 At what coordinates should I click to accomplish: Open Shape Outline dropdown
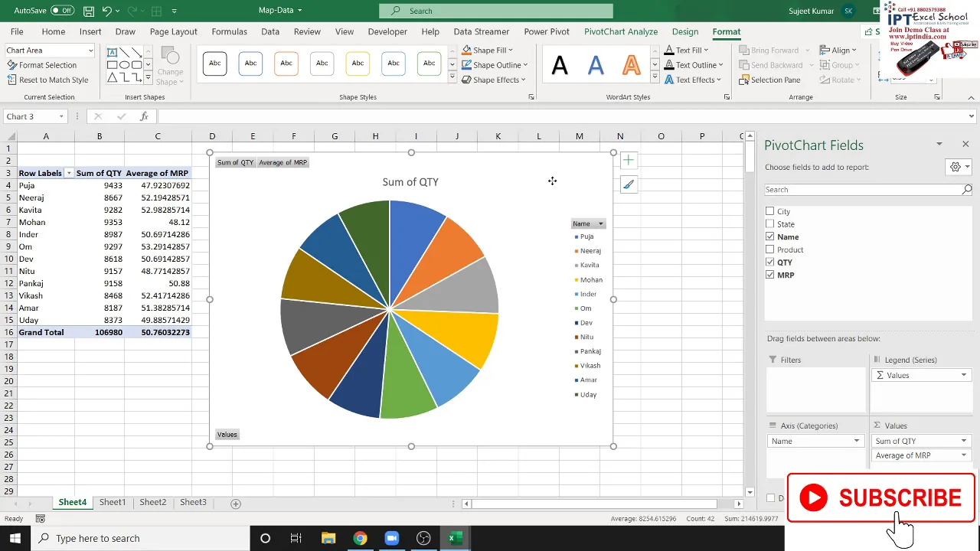(x=525, y=65)
